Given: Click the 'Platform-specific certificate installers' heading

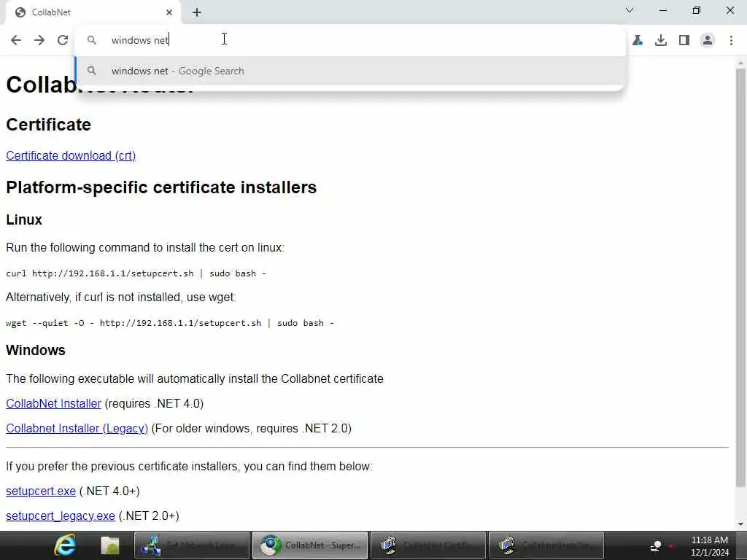Looking at the screenshot, I should 161,187.
